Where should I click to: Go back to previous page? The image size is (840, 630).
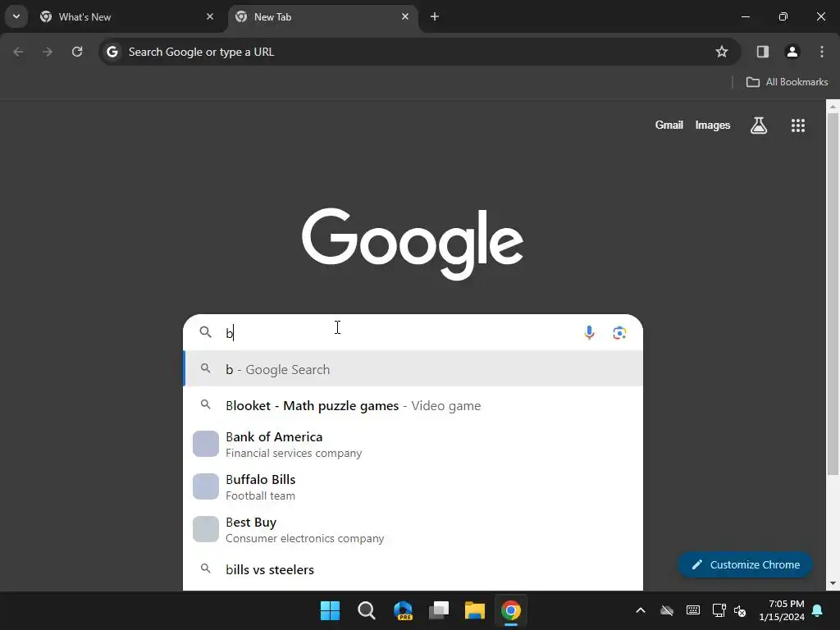click(x=18, y=52)
